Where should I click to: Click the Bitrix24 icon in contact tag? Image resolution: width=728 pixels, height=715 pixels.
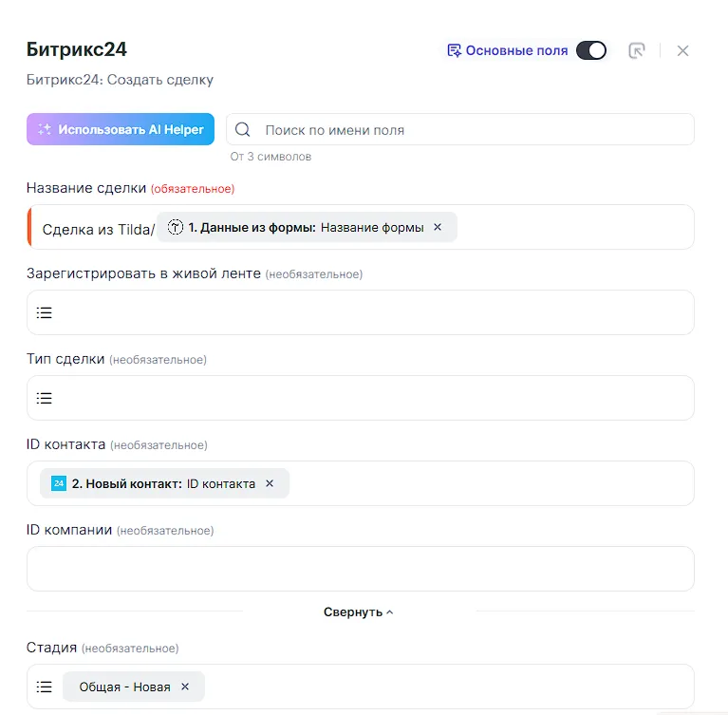(59, 483)
